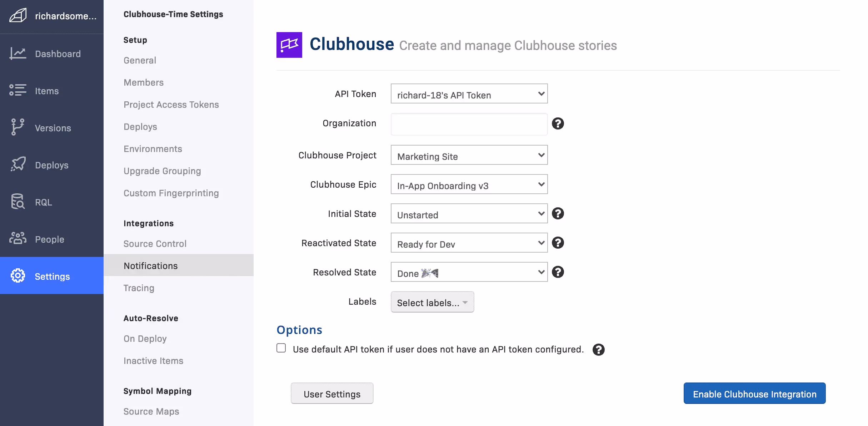This screenshot has height=426, width=868.
Task: Toggle the use default API token checkbox
Action: tap(281, 348)
